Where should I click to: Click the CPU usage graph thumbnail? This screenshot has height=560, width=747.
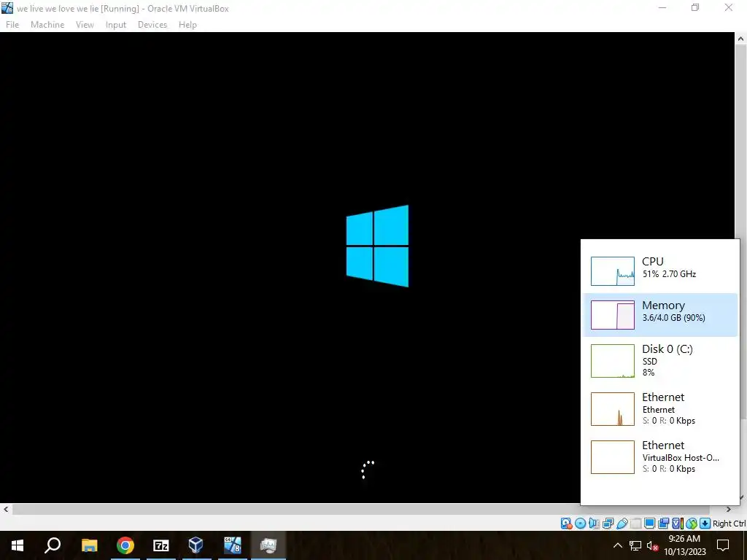click(x=613, y=271)
